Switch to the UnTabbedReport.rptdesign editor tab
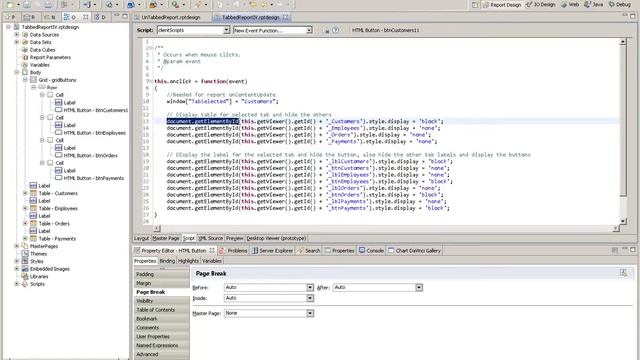This screenshot has height=360, width=640. [x=171, y=17]
